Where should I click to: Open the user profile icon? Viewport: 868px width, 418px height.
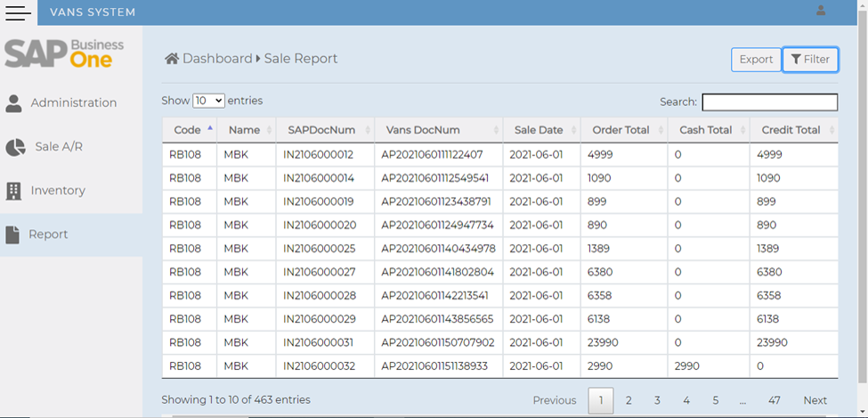pyautogui.click(x=821, y=11)
